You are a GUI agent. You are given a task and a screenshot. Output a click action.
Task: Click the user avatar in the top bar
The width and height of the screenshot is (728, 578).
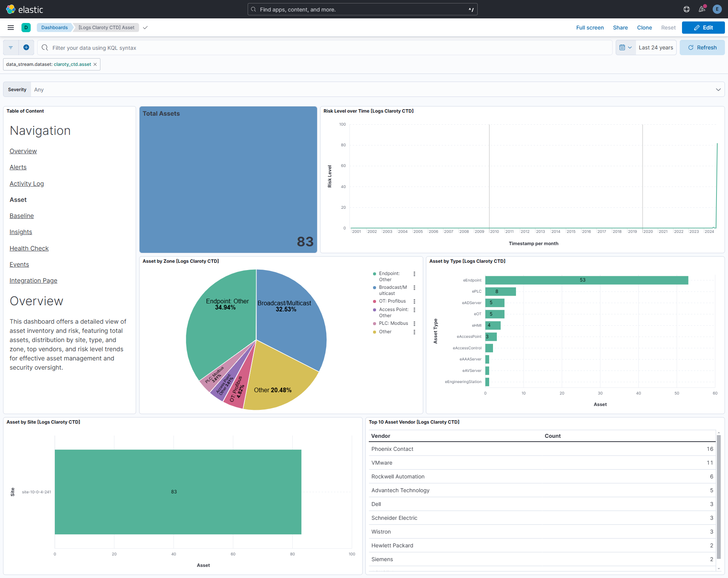[717, 9]
